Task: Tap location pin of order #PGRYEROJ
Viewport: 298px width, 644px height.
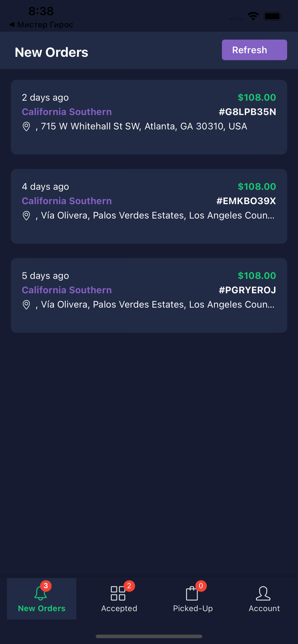Action: [26, 305]
